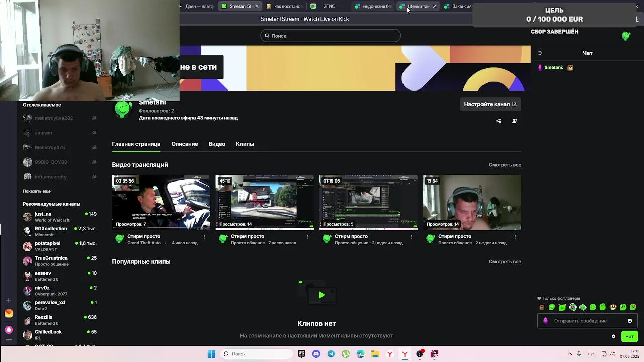
Task: Open recommended channel ChilledLuck
Action: click(59, 335)
